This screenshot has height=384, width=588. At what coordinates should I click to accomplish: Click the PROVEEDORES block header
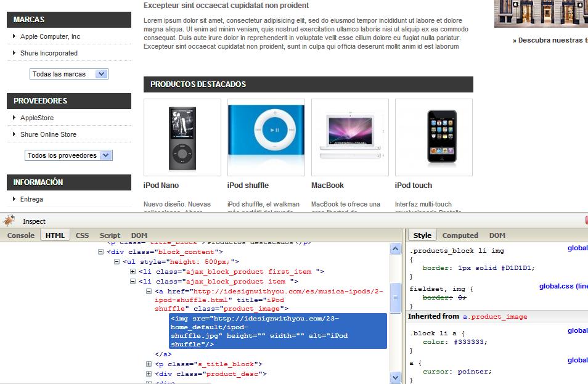click(x=69, y=101)
